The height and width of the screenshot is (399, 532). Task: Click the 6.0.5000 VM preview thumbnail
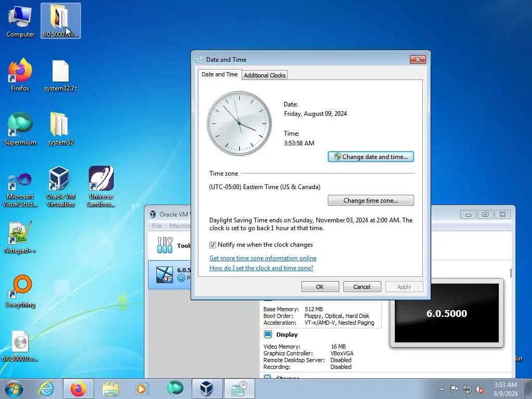click(447, 313)
